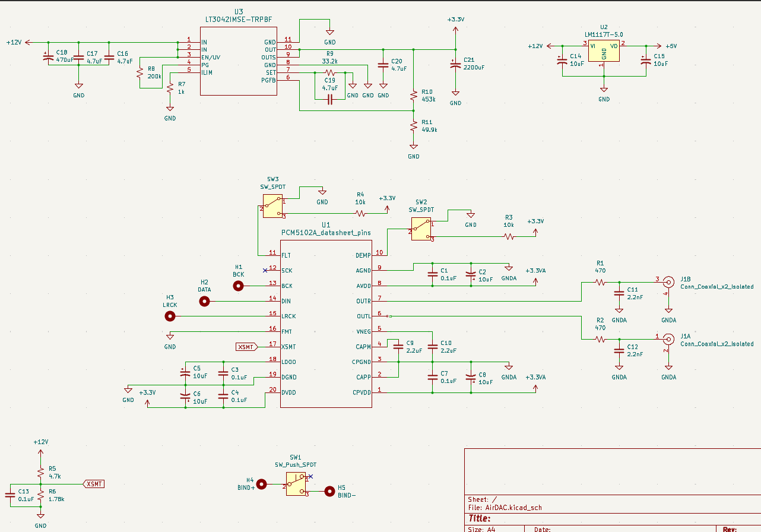Click resistor R2 symbol on OUTL line

click(x=600, y=340)
